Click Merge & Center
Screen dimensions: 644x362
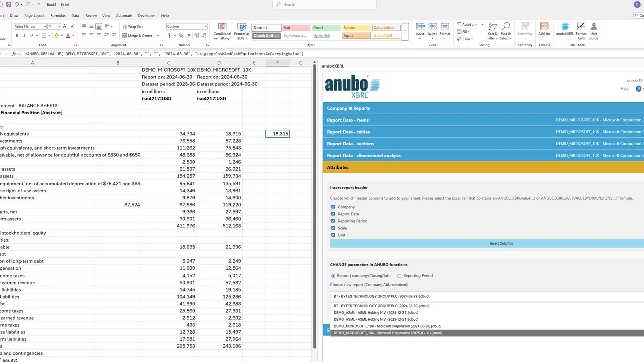click(x=137, y=36)
